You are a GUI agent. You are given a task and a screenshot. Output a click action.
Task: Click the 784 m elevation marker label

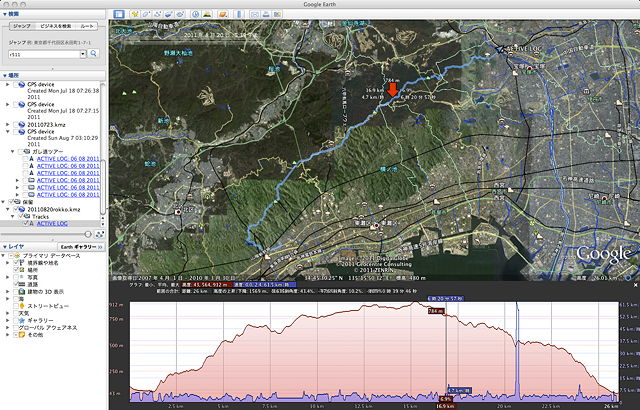click(436, 311)
